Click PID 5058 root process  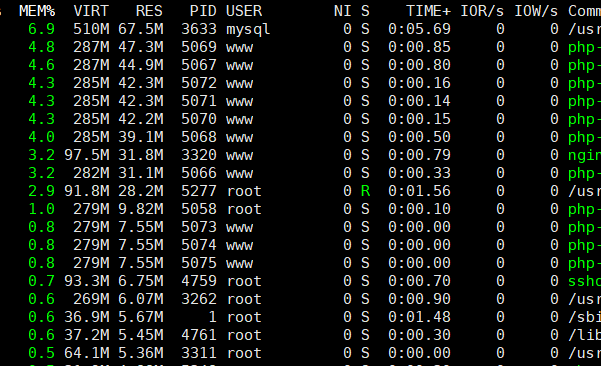pyautogui.click(x=199, y=209)
